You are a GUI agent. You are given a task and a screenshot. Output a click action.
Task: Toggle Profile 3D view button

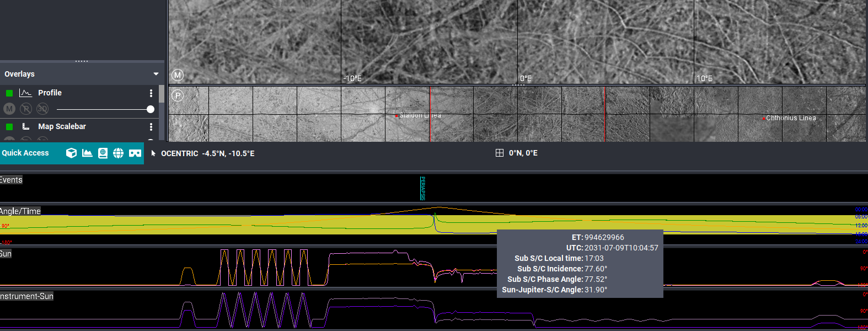[x=42, y=109]
